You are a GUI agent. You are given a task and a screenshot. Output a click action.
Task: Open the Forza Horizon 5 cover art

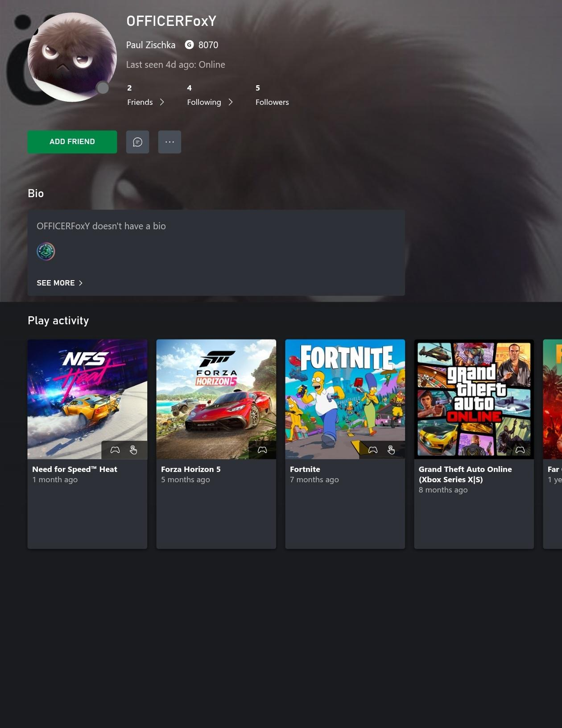point(216,399)
